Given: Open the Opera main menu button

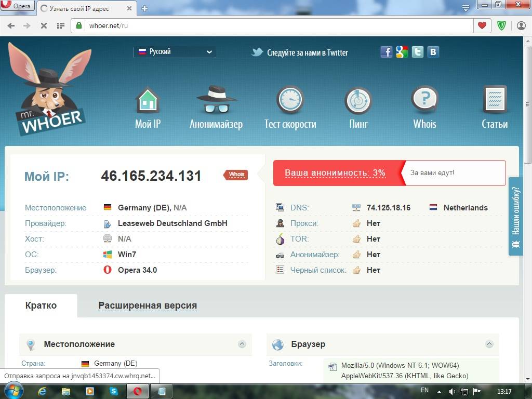Looking at the screenshot, I should 17,6.
